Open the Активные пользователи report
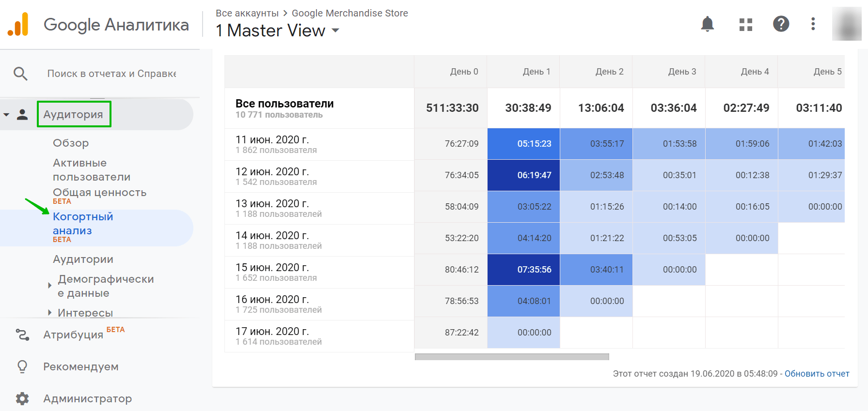Image resolution: width=868 pixels, height=411 pixels. point(91,170)
